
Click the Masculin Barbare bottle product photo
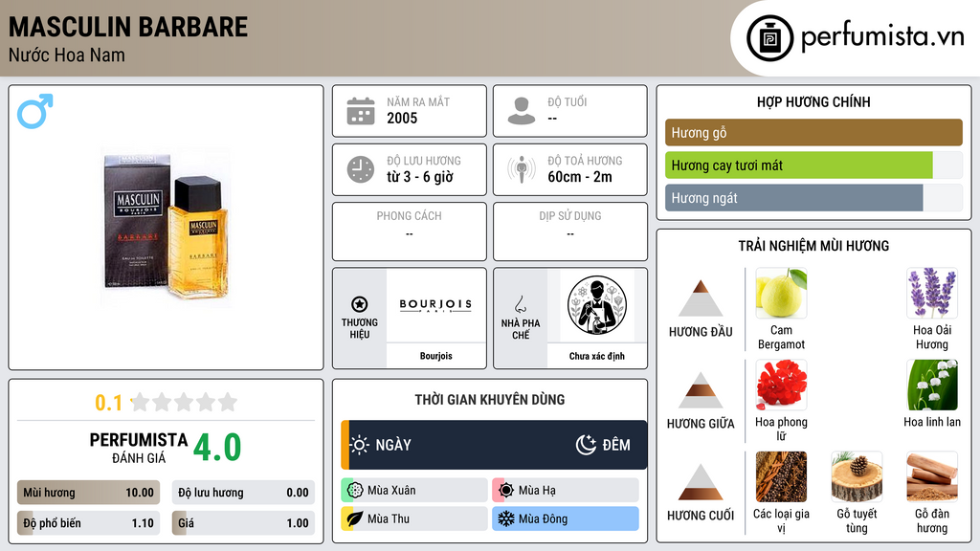click(166, 228)
